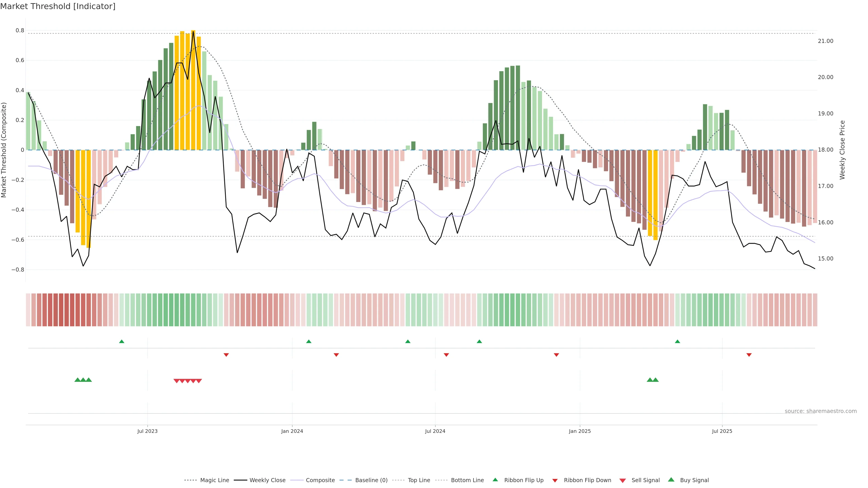
Task: Click the last red Ribbon Flip Down marker
Action: pos(749,355)
